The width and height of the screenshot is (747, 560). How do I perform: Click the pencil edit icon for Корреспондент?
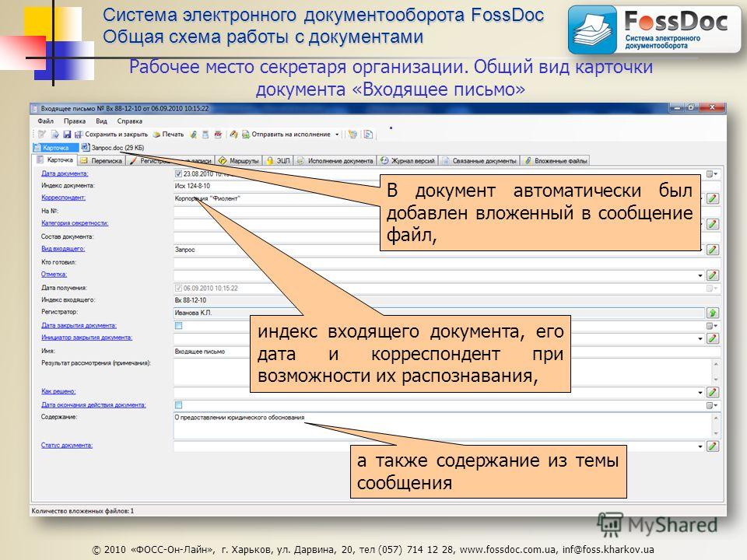coord(712,198)
